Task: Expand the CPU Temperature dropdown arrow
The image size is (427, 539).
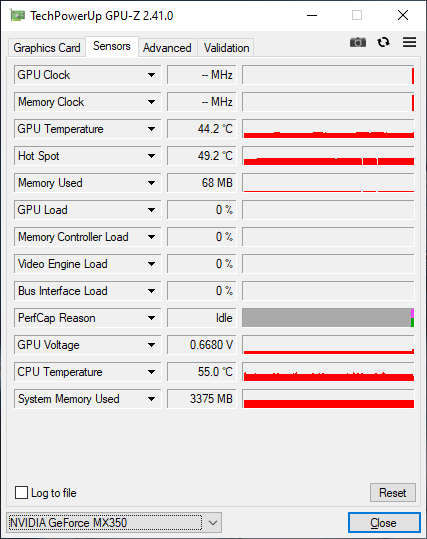Action: tap(151, 372)
